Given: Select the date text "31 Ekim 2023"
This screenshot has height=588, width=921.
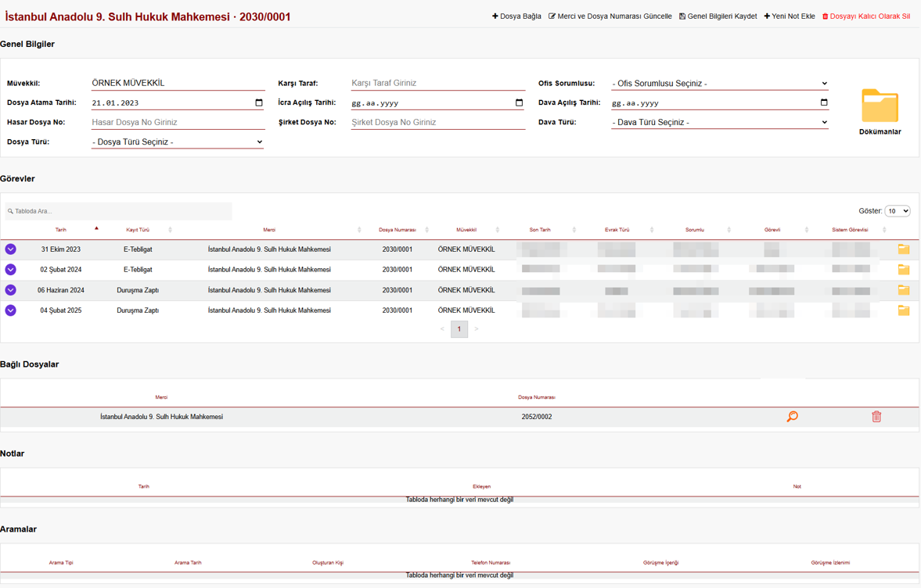Looking at the screenshot, I should pyautogui.click(x=61, y=249).
